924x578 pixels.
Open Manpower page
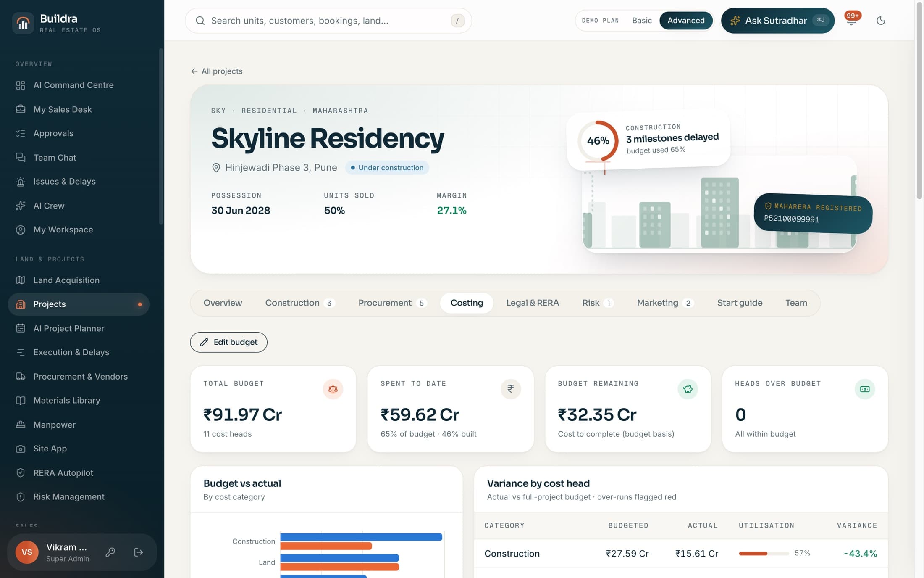pyautogui.click(x=79, y=425)
